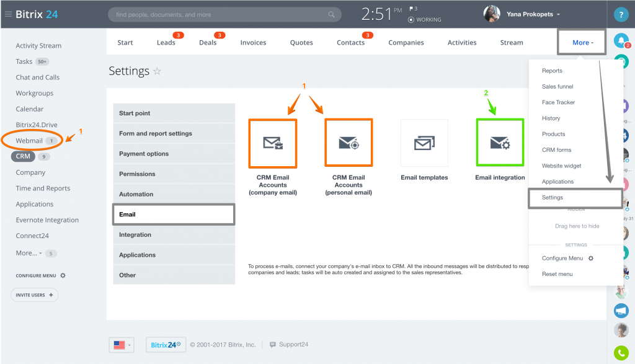635x364 pixels.
Task: Open Activity Stream in the sidebar
Action: coord(38,46)
